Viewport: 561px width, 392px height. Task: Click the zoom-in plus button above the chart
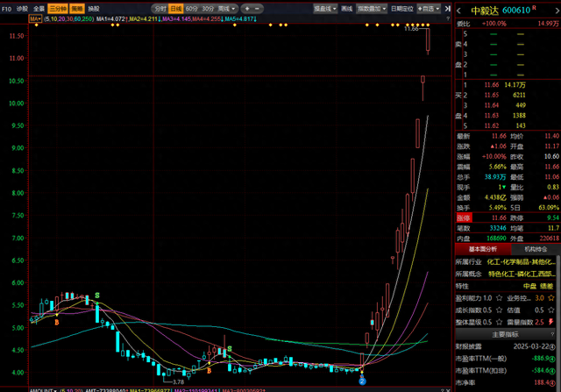coord(247,9)
